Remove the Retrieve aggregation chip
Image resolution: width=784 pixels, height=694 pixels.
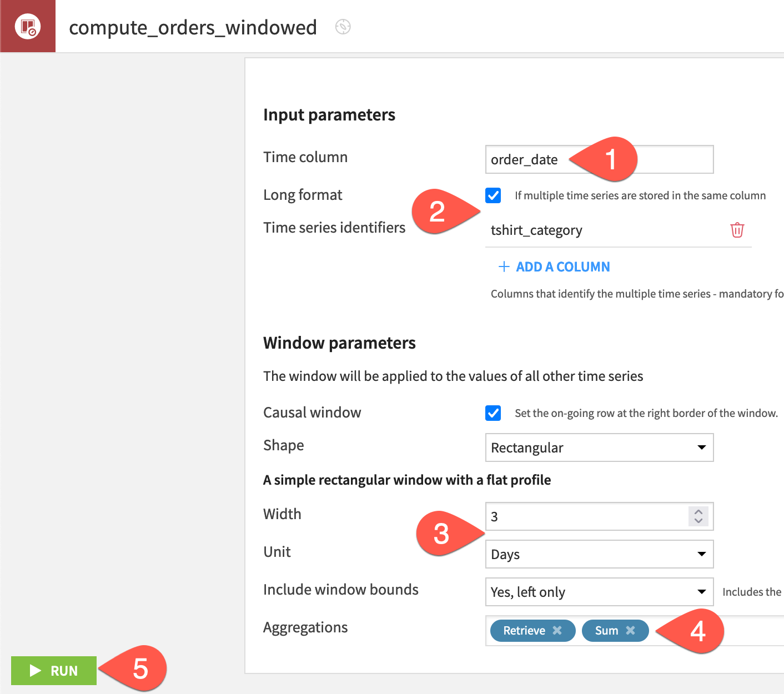click(x=557, y=630)
